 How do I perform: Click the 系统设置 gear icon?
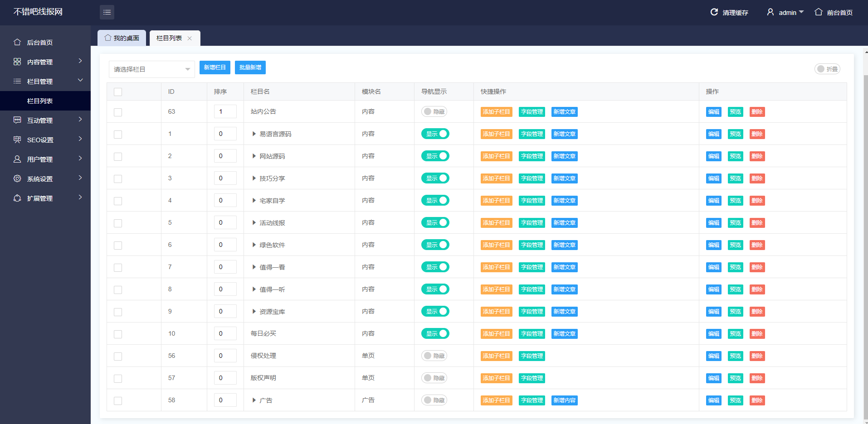17,178
